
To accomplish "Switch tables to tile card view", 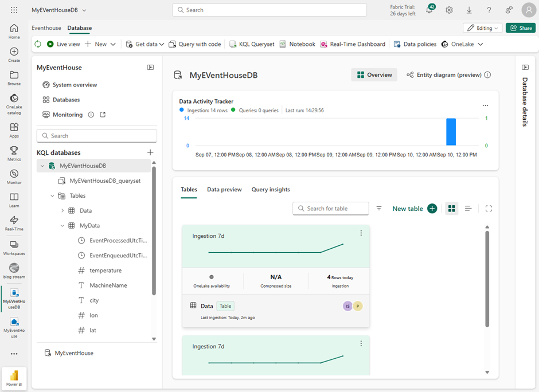I will coord(451,209).
